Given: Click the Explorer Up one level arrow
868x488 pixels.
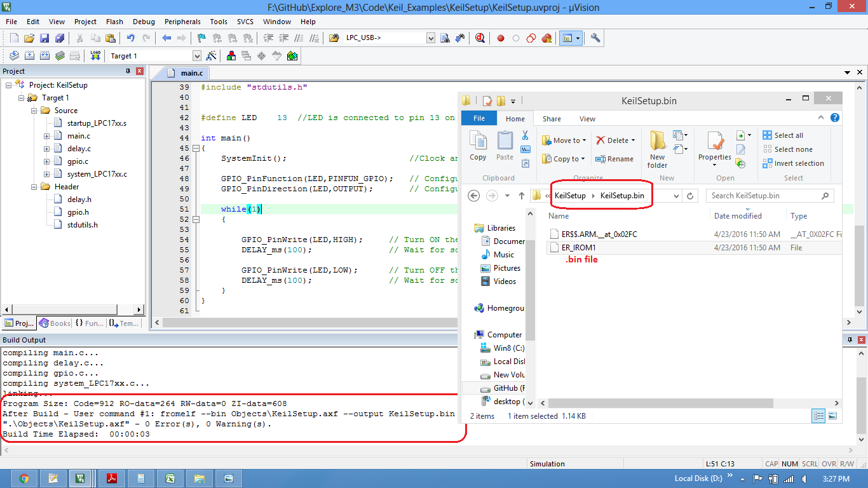Looking at the screenshot, I should (x=522, y=196).
